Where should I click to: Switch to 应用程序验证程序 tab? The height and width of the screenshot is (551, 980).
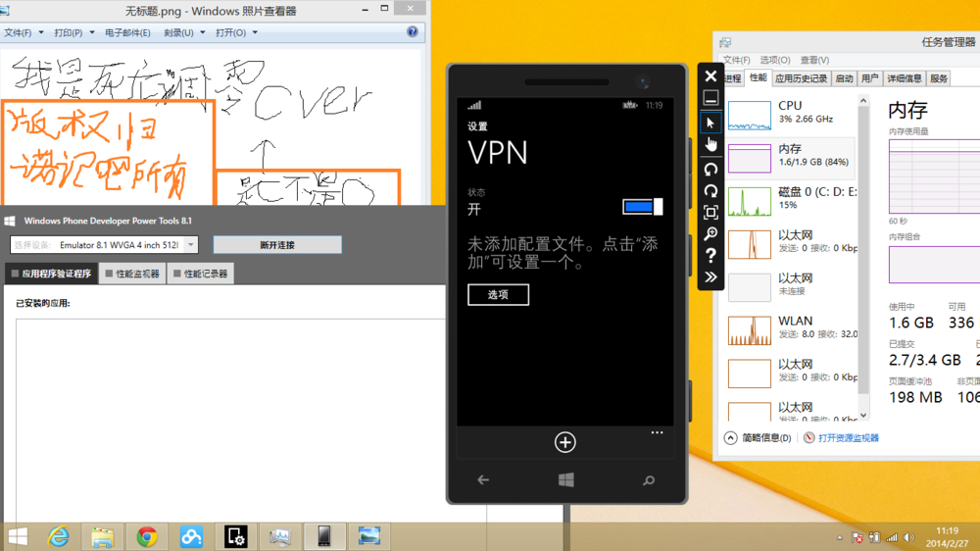[51, 274]
